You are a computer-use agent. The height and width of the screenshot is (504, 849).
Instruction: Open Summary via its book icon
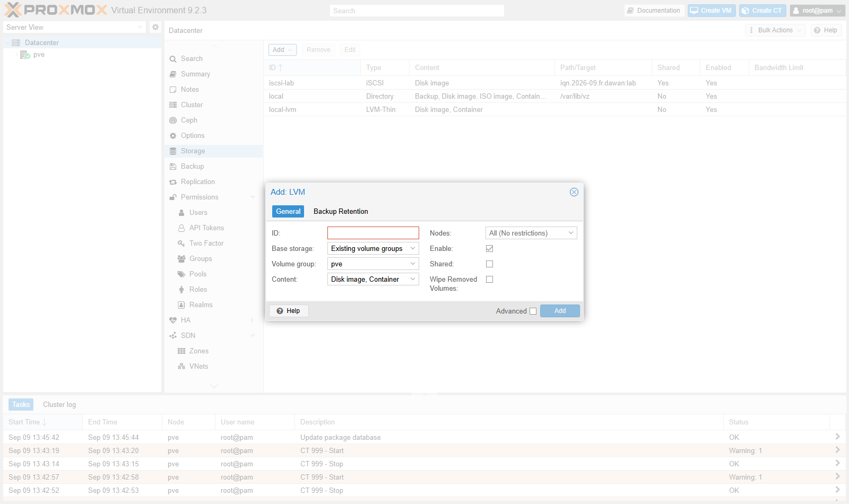point(173,74)
